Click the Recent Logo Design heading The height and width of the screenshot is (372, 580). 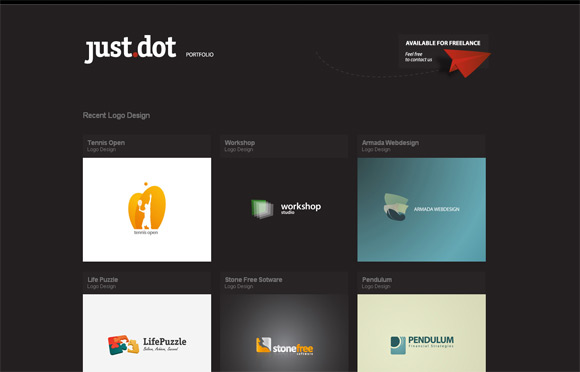(117, 115)
